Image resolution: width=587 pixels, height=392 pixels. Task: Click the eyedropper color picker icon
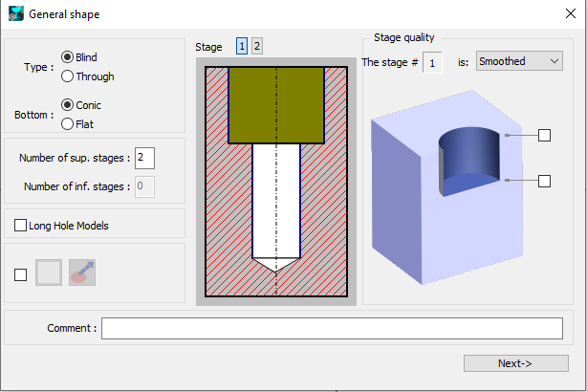point(82,273)
